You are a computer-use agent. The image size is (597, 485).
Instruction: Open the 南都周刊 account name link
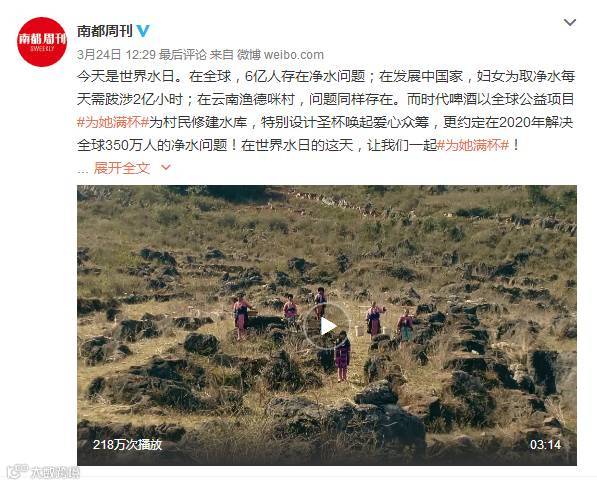[105, 31]
